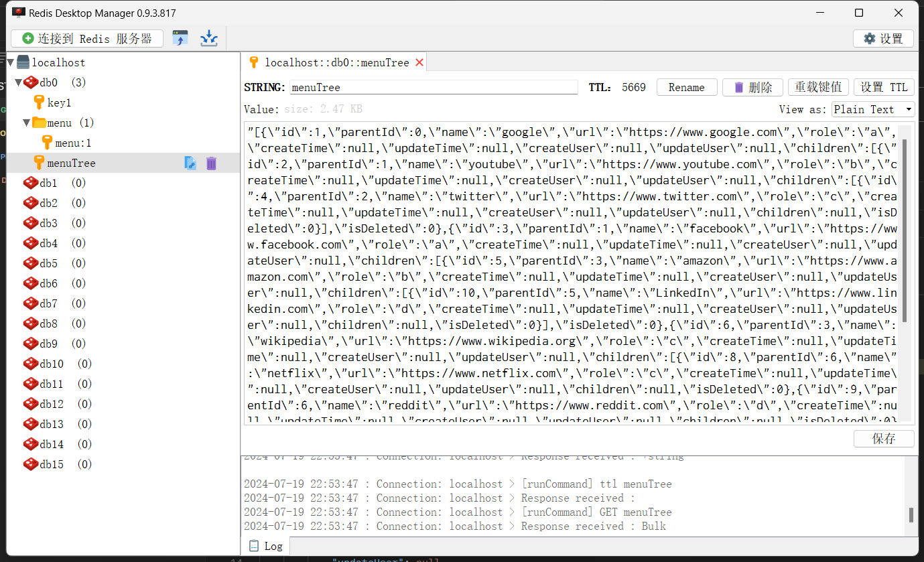The height and width of the screenshot is (562, 924).
Task: Click the menuTree key icon in tree
Action: (39, 163)
